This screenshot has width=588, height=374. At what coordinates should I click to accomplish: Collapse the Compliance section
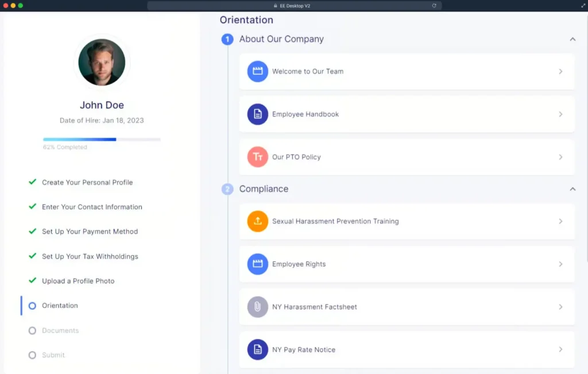572,189
